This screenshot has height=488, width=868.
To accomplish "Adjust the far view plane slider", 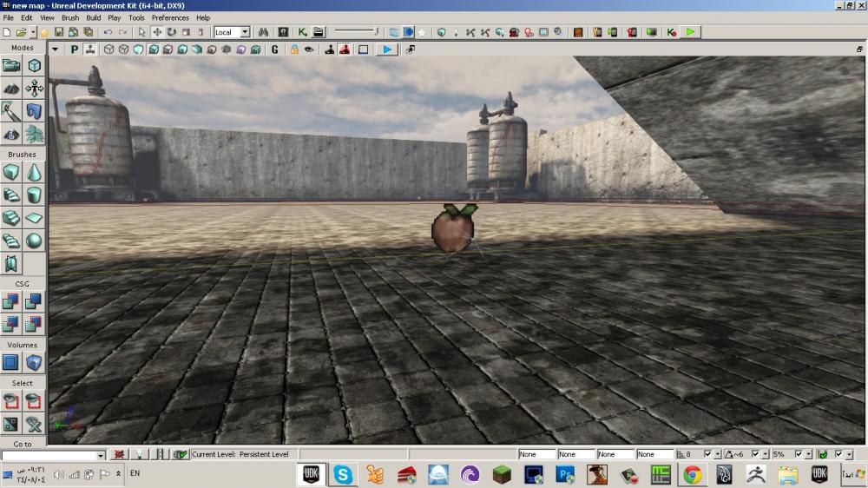I will point(357,31).
